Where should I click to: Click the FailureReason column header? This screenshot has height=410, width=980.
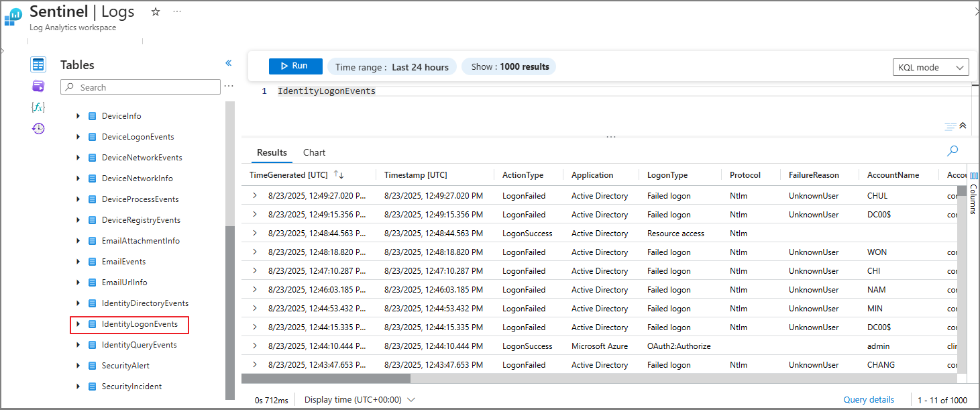(x=814, y=175)
